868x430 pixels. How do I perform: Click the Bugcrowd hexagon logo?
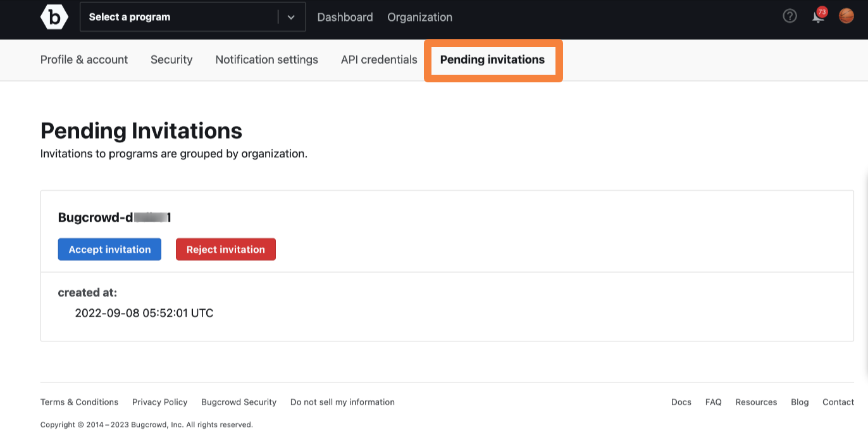tap(54, 17)
